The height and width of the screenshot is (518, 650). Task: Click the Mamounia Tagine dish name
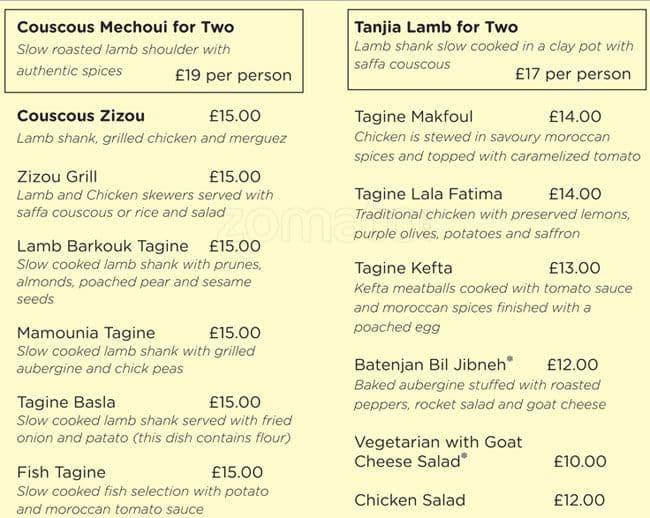point(86,332)
